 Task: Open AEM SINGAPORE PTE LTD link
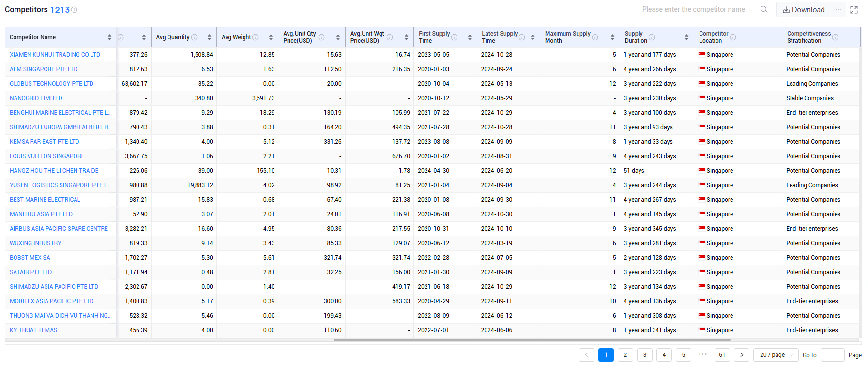coord(44,69)
